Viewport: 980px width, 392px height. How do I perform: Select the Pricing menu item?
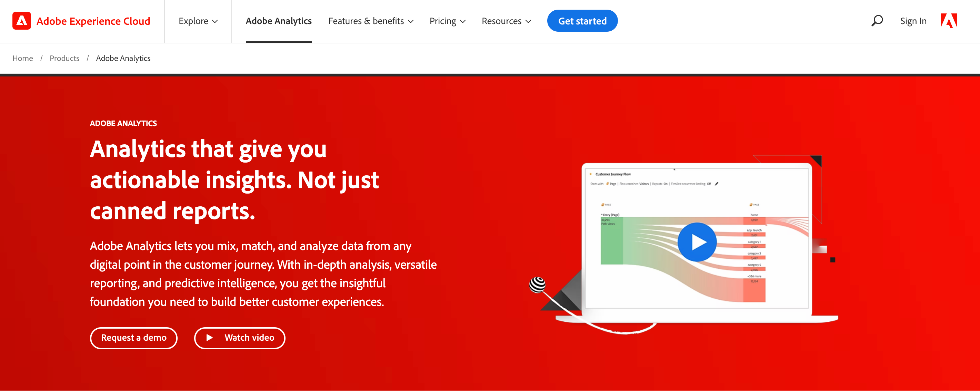[x=444, y=21]
